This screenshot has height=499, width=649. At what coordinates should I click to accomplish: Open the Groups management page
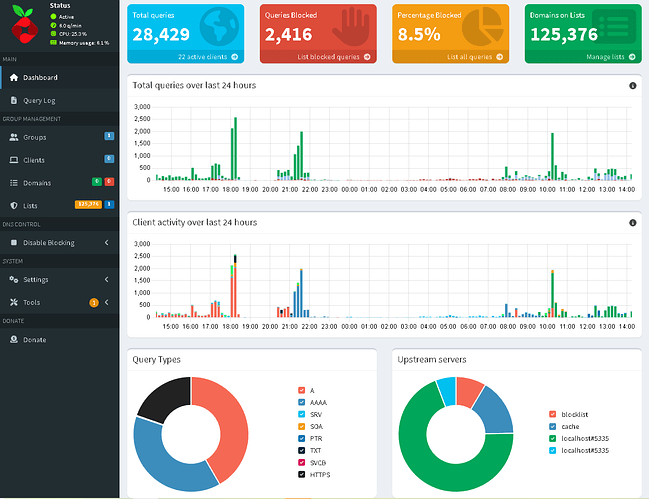tap(60, 137)
